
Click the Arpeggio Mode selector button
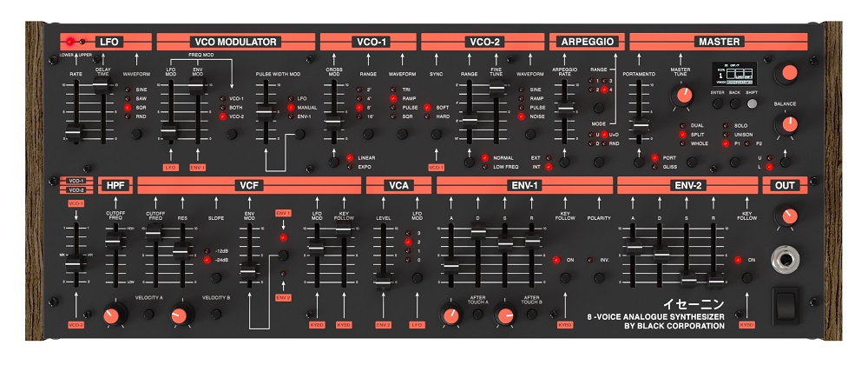598,162
